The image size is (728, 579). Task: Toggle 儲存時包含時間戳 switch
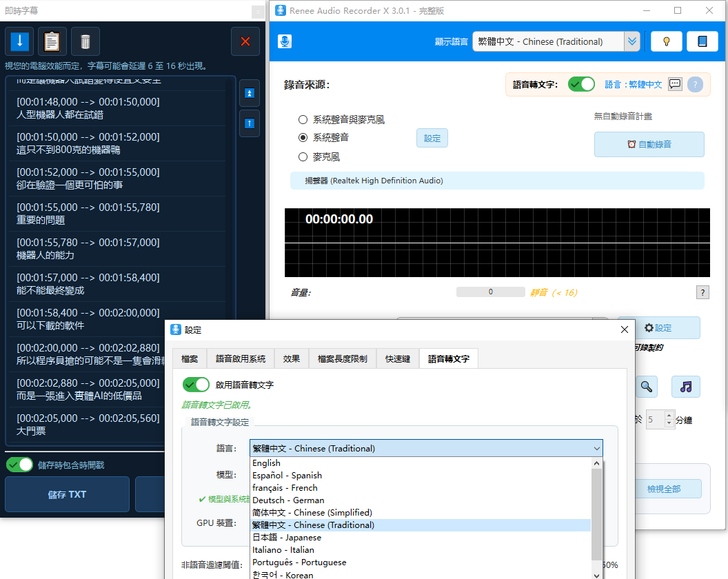pos(19,465)
